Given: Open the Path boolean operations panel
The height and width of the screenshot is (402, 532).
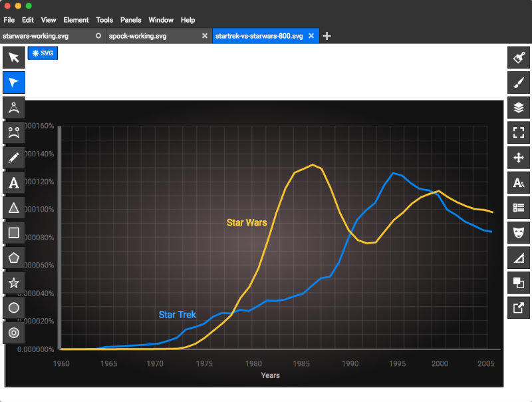Looking at the screenshot, I should (x=519, y=283).
